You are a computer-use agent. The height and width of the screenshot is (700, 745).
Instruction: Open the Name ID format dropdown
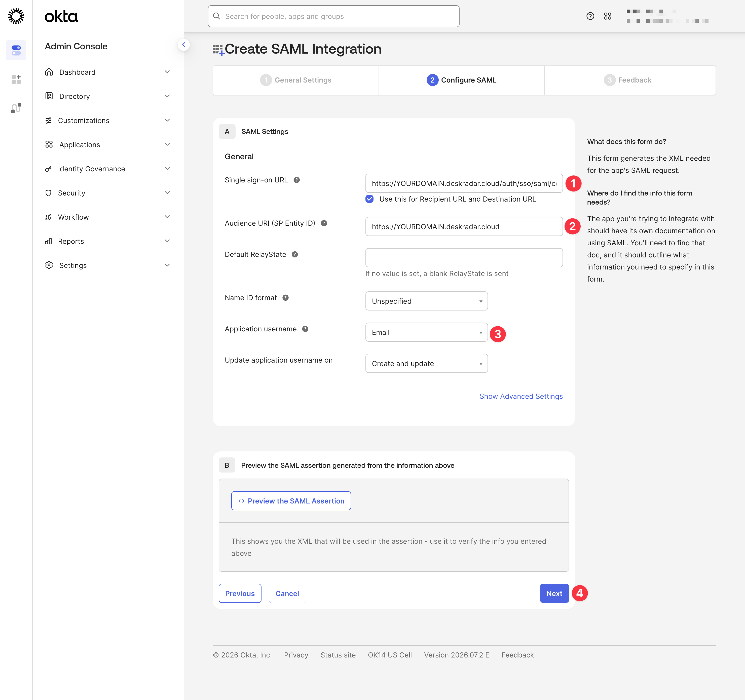point(426,301)
